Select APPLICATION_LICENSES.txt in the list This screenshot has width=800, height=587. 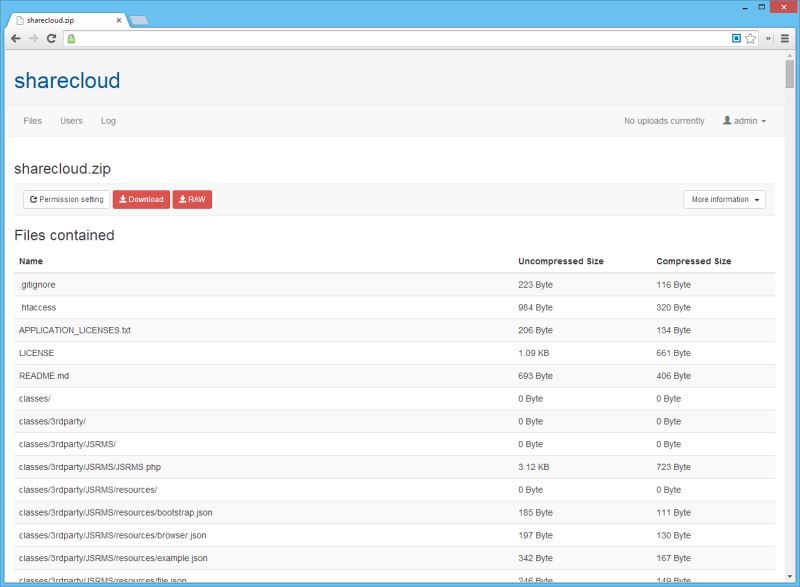point(75,330)
